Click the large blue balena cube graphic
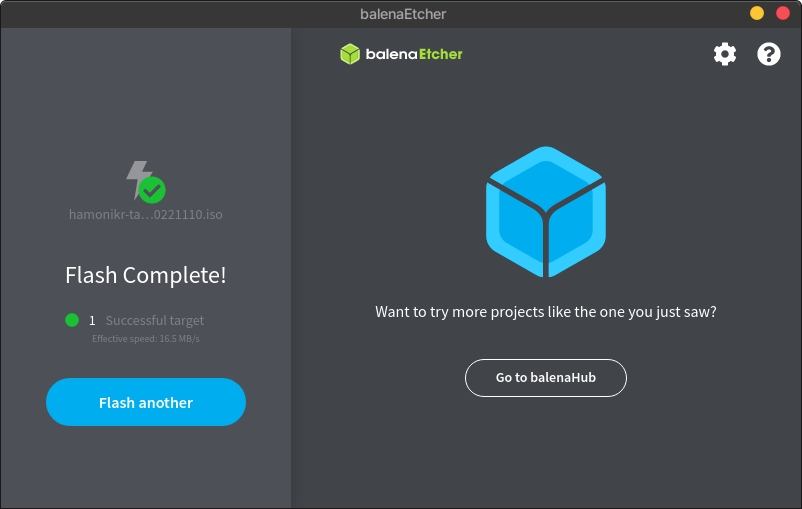802x509 pixels. click(x=545, y=212)
